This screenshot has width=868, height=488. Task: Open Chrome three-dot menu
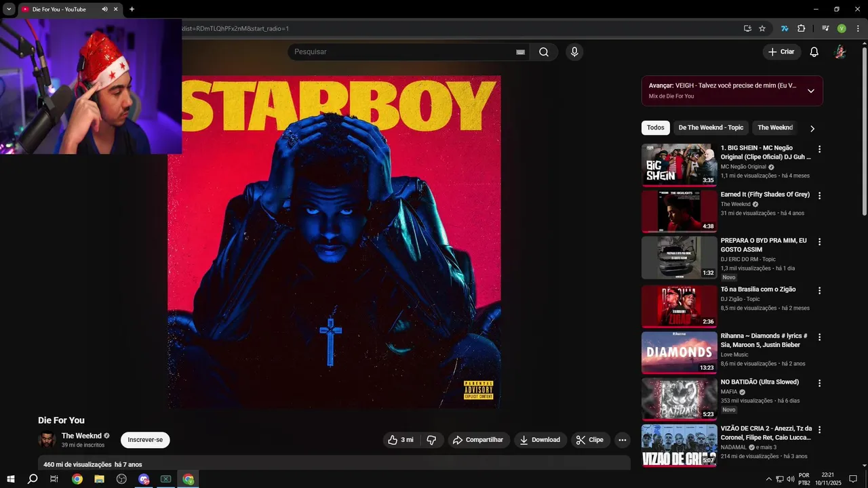(858, 28)
